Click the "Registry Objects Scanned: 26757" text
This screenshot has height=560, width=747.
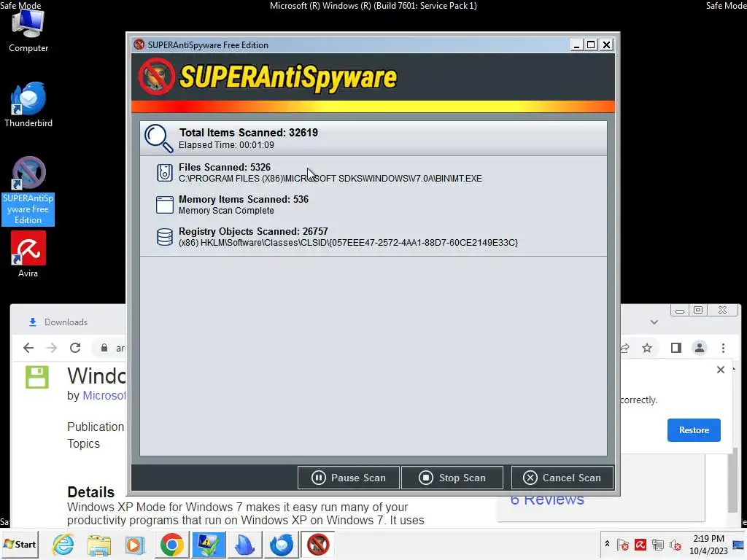253,231
